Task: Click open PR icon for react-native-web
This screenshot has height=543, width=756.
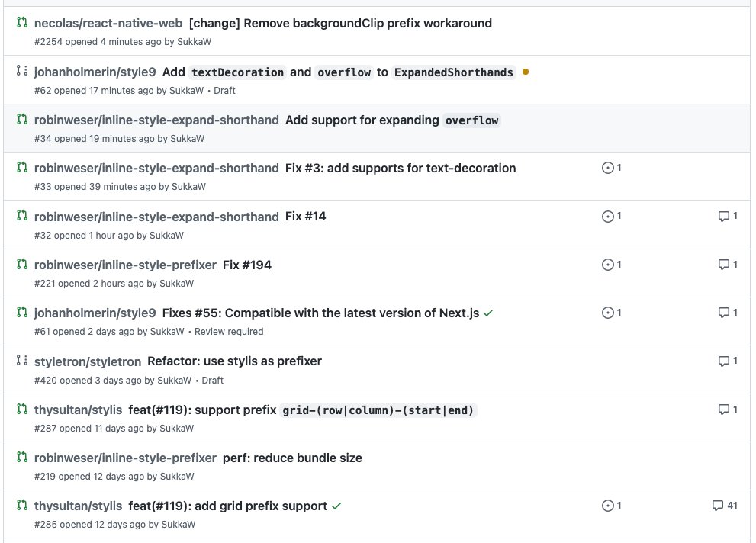Action: 22,23
